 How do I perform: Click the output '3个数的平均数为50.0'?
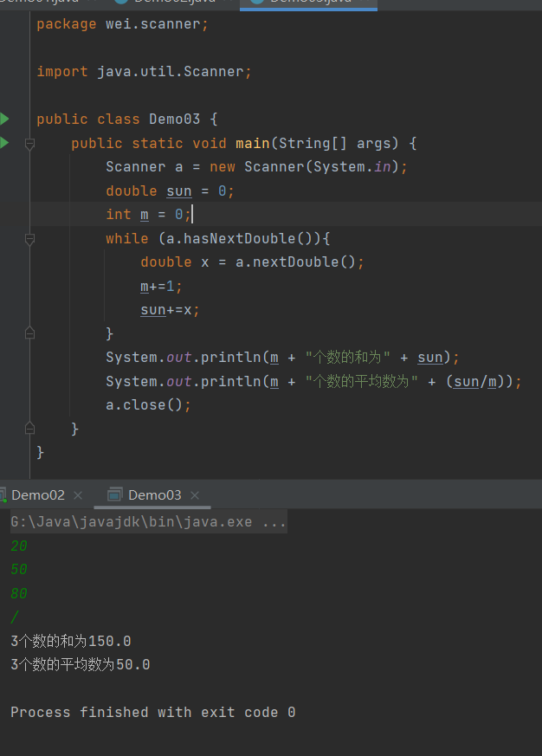[80, 664]
